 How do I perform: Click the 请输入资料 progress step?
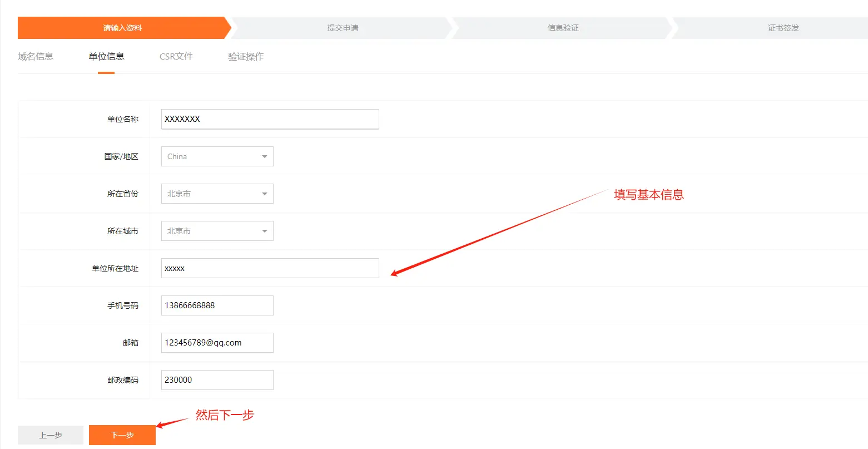tap(122, 28)
